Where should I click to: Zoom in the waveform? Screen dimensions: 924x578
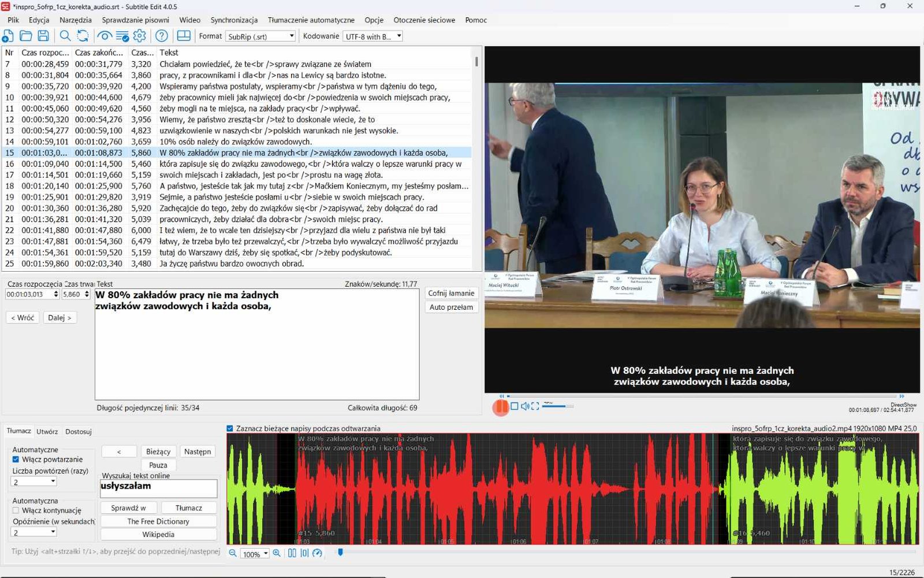(277, 553)
